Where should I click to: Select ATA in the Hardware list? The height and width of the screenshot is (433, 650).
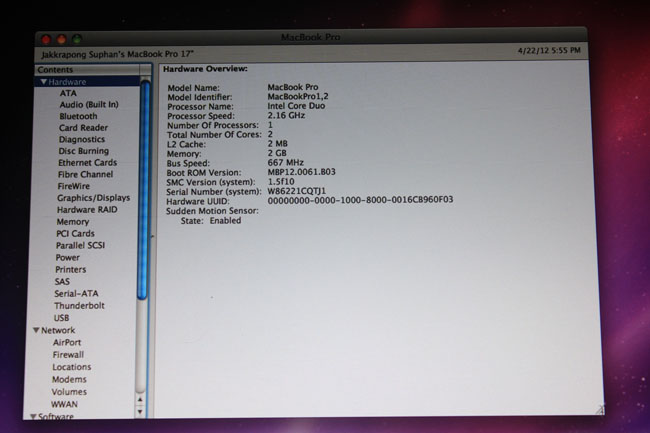pyautogui.click(x=68, y=93)
